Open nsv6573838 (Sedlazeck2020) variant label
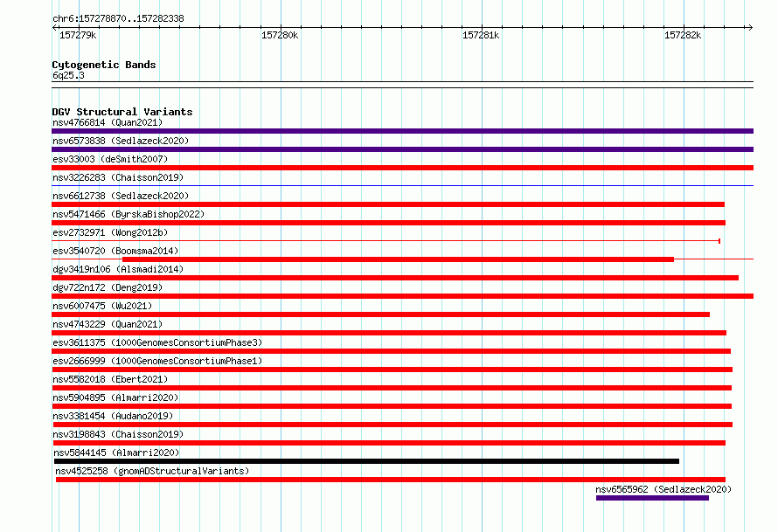This screenshot has height=532, width=778. point(121,141)
